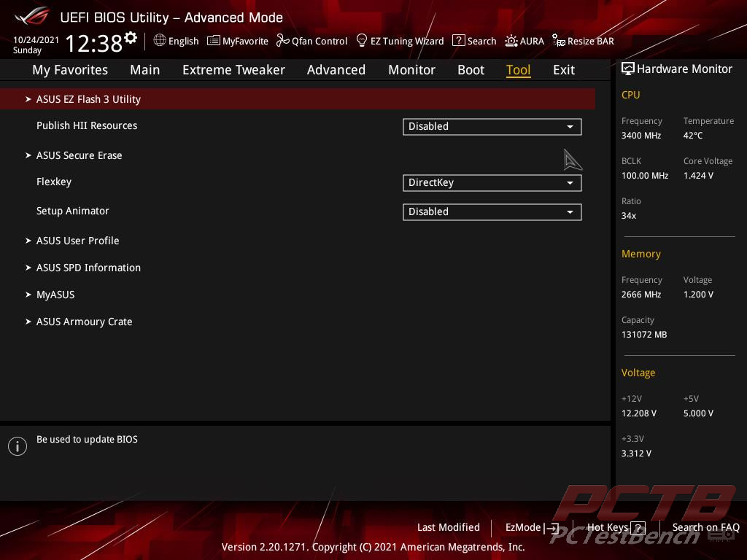Viewport: 747px width, 560px height.
Task: Click the AURA lighting icon
Action: pos(511,41)
